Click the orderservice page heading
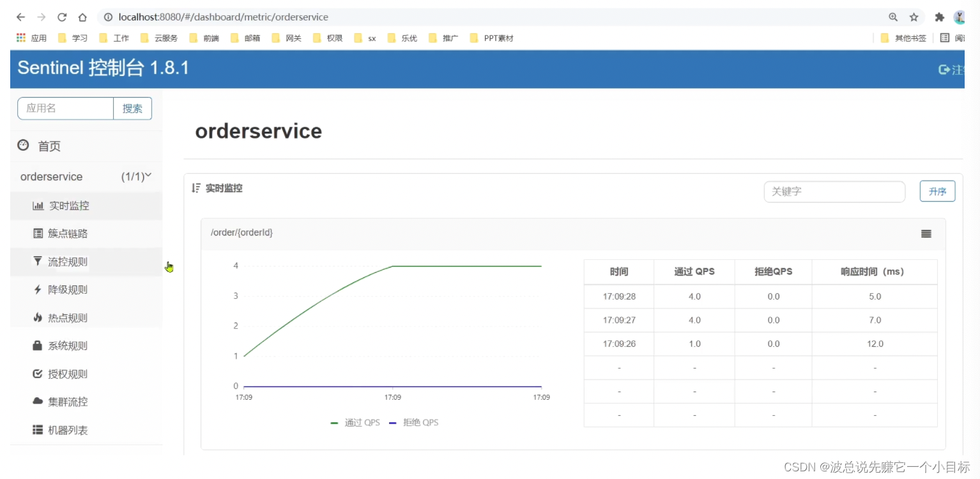980x479 pixels. pos(258,131)
